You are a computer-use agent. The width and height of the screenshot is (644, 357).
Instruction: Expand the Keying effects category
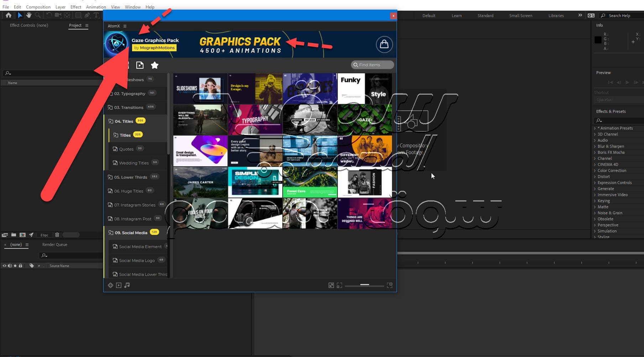595,201
